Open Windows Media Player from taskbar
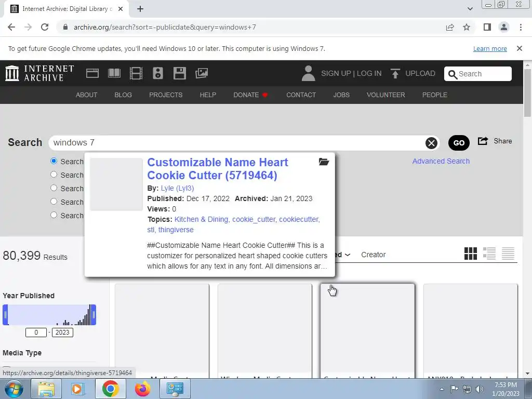532x399 pixels. pyautogui.click(x=77, y=389)
